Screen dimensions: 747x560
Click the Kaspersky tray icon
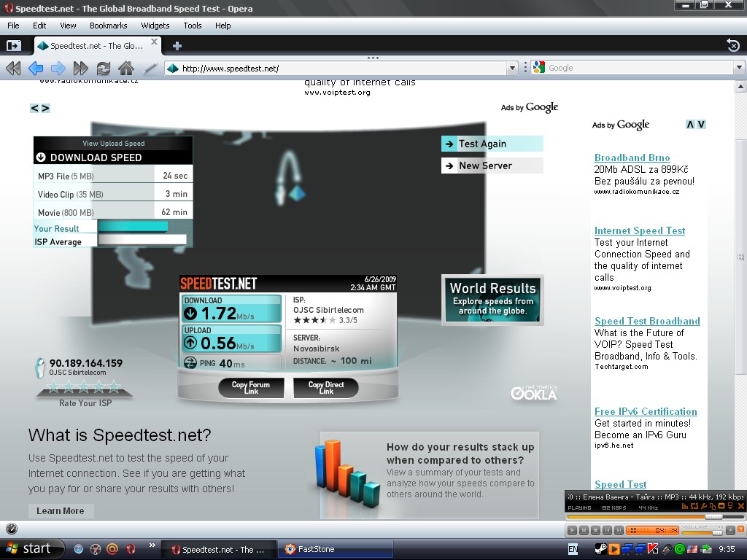click(x=653, y=549)
